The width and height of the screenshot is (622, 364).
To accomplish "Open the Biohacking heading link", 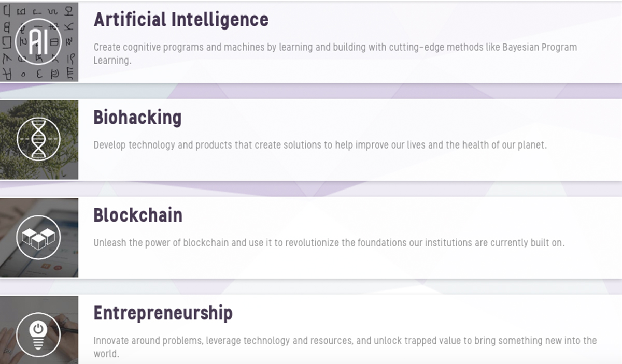I will (x=137, y=118).
